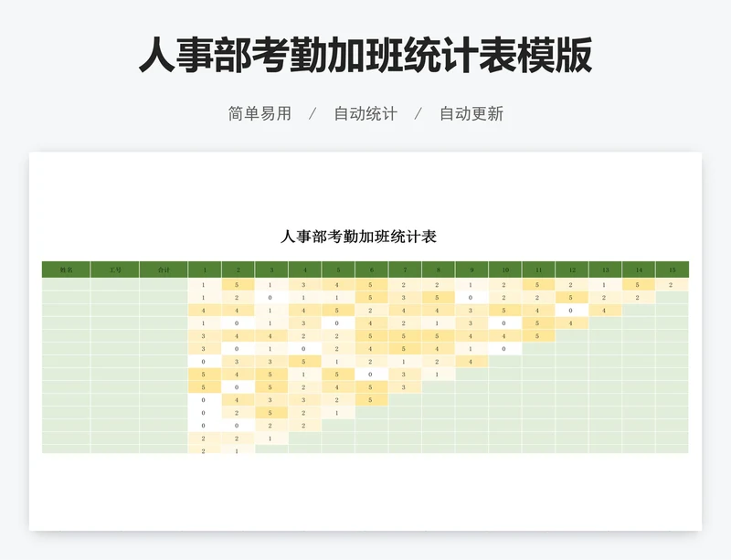Click the day 15 column header

point(673,270)
